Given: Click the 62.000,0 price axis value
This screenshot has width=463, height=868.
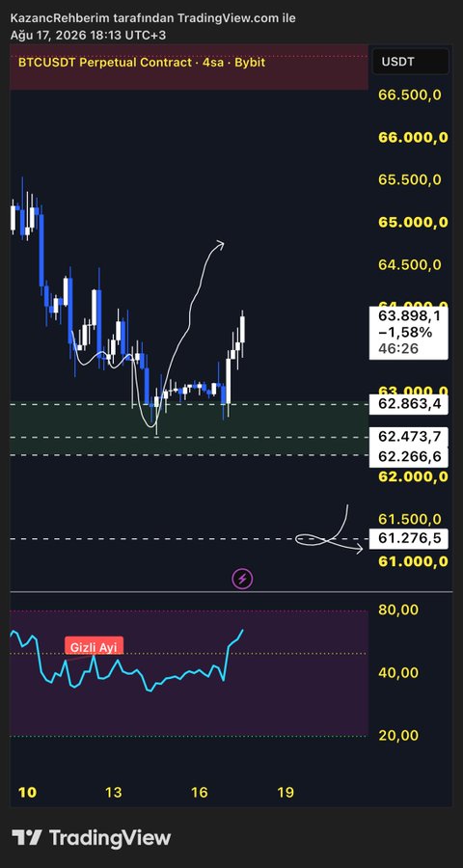Looking at the screenshot, I should (x=413, y=476).
